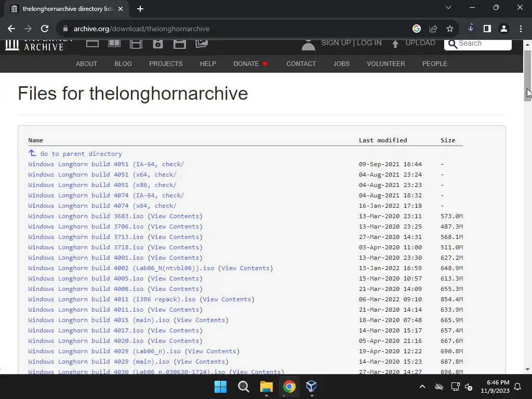Open a new browser tab
The image size is (532, 399).
click(140, 9)
